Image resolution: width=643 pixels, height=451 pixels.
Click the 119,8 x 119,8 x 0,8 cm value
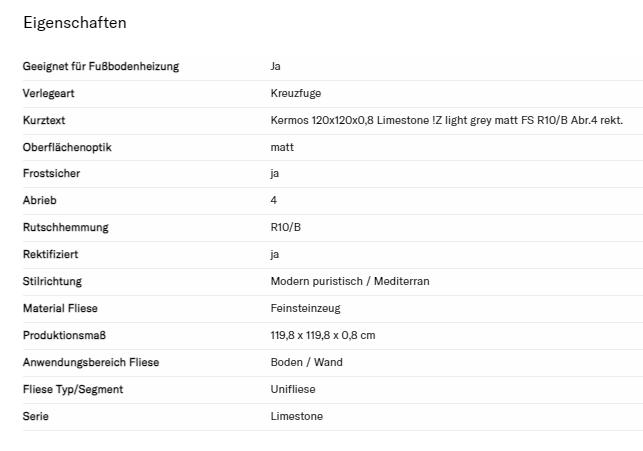coord(323,335)
